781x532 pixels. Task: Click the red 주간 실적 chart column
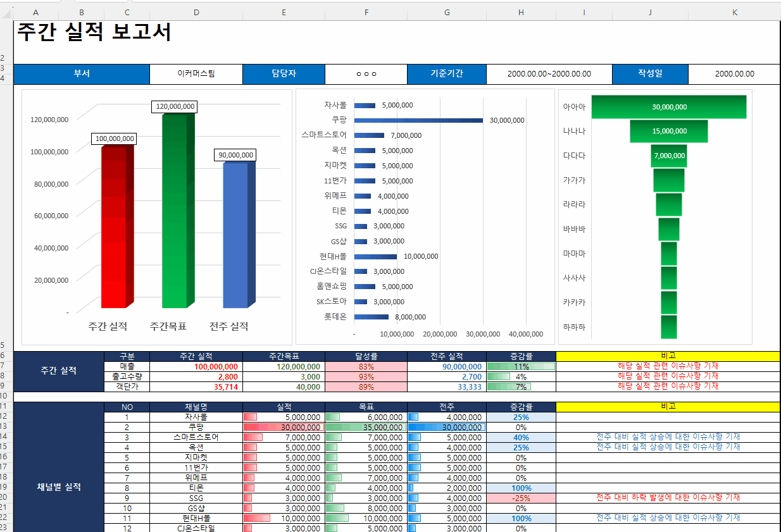(116, 228)
